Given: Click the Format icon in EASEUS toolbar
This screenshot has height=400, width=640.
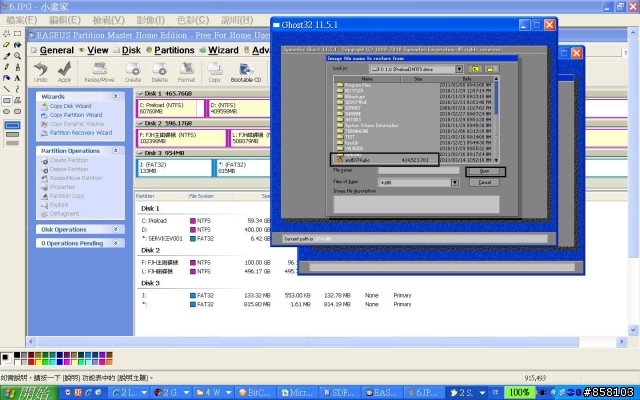Looking at the screenshot, I should click(187, 72).
